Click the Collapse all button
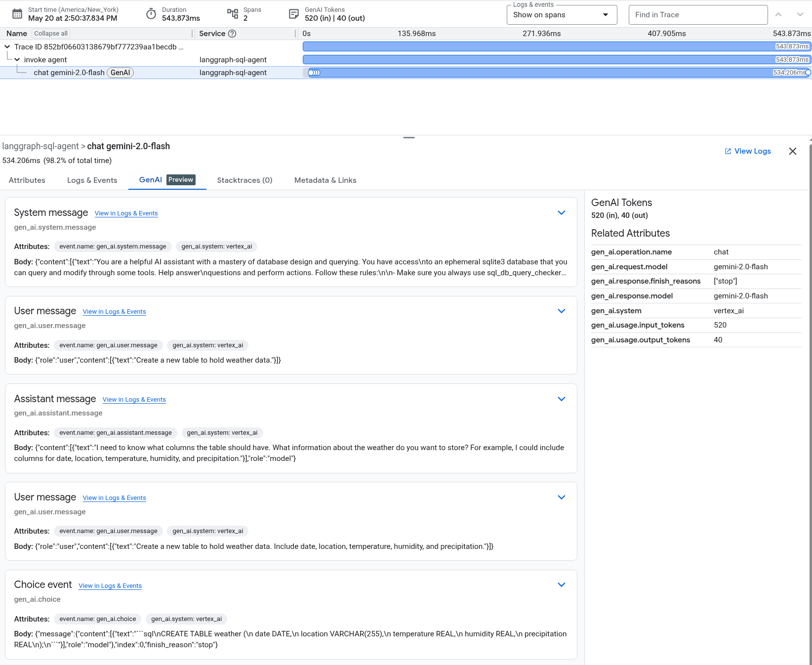This screenshot has width=812, height=665. click(51, 34)
